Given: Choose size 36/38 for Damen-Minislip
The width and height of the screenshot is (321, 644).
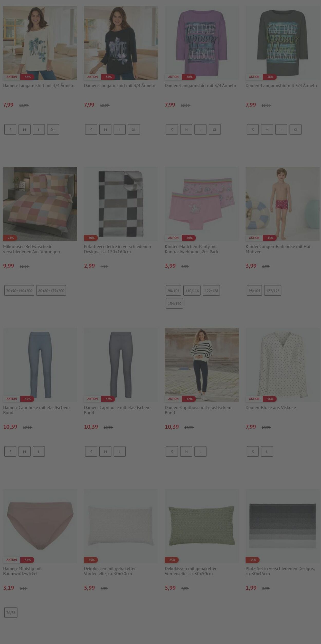Looking at the screenshot, I should (11, 612).
